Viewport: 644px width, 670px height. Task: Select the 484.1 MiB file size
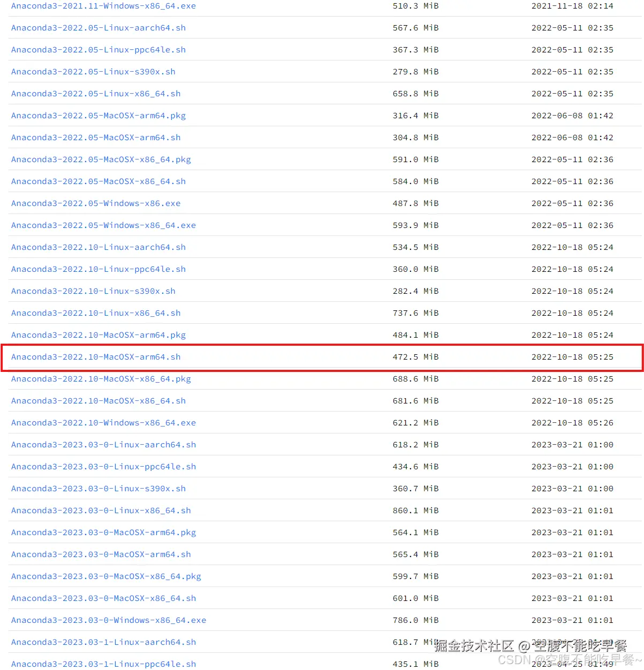pyautogui.click(x=415, y=335)
